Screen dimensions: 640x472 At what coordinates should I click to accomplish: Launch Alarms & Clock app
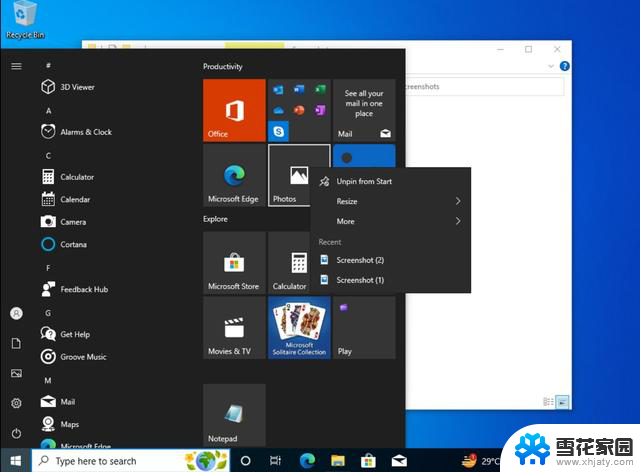(76, 132)
